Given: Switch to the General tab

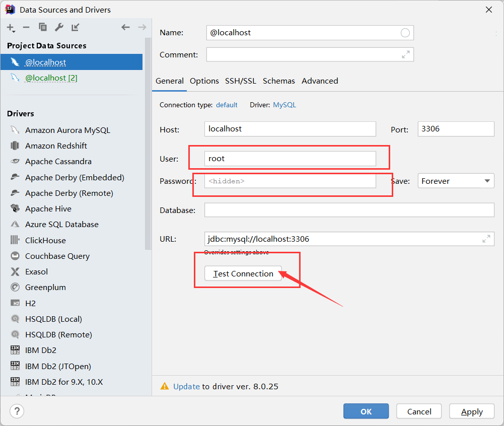Looking at the screenshot, I should [x=169, y=81].
